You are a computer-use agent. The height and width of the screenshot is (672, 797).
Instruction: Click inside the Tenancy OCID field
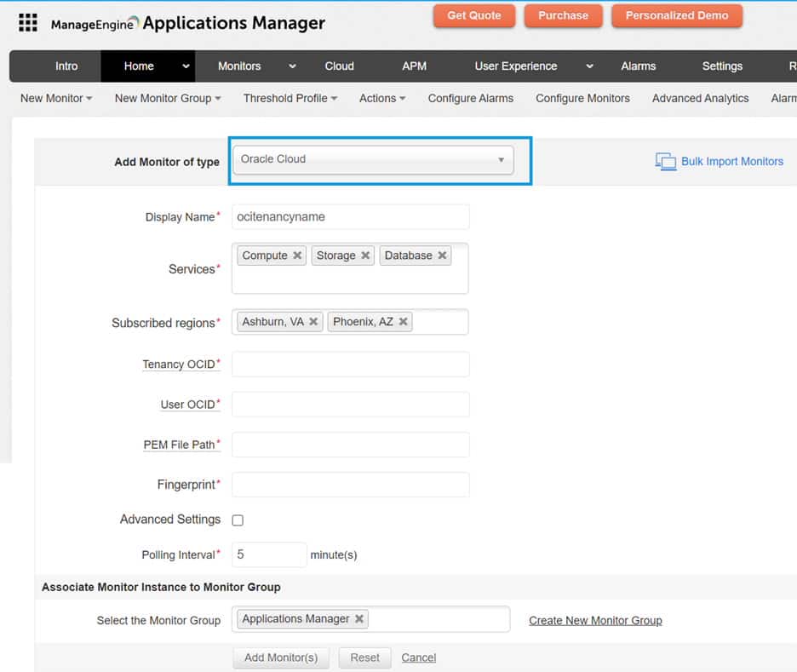(x=350, y=364)
